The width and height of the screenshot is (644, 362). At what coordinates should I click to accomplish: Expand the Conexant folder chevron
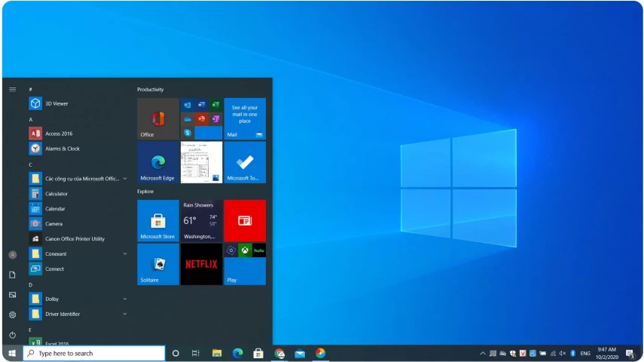pyautogui.click(x=125, y=254)
